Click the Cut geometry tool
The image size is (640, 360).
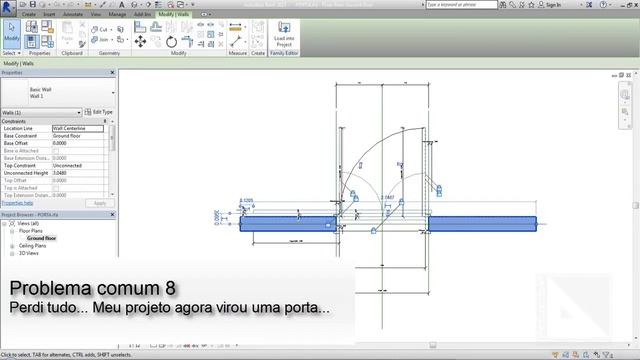pyautogui.click(x=100, y=29)
